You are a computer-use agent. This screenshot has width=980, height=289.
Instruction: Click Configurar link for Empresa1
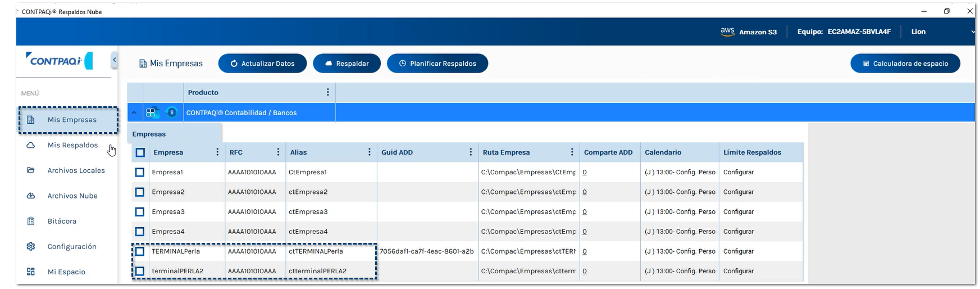click(739, 172)
